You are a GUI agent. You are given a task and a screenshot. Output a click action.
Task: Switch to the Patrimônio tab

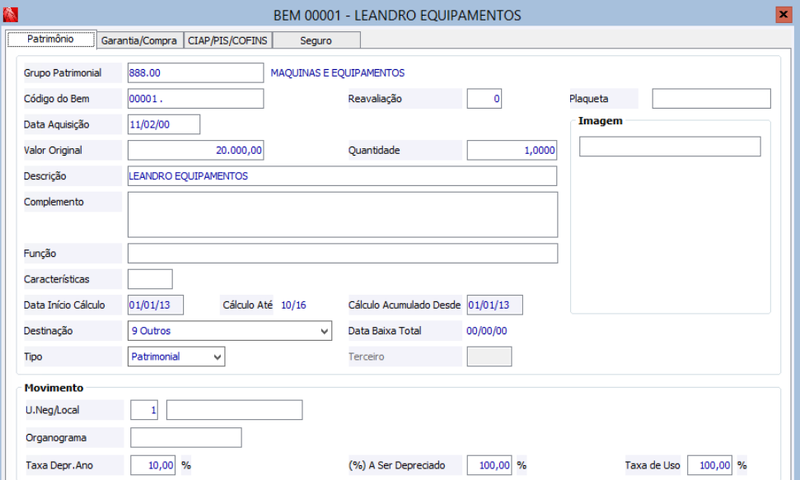click(x=51, y=39)
